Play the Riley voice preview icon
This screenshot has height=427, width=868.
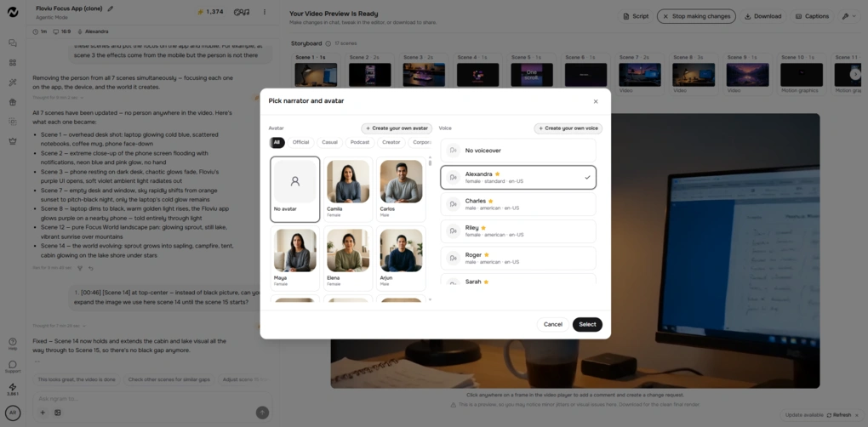[x=454, y=231]
